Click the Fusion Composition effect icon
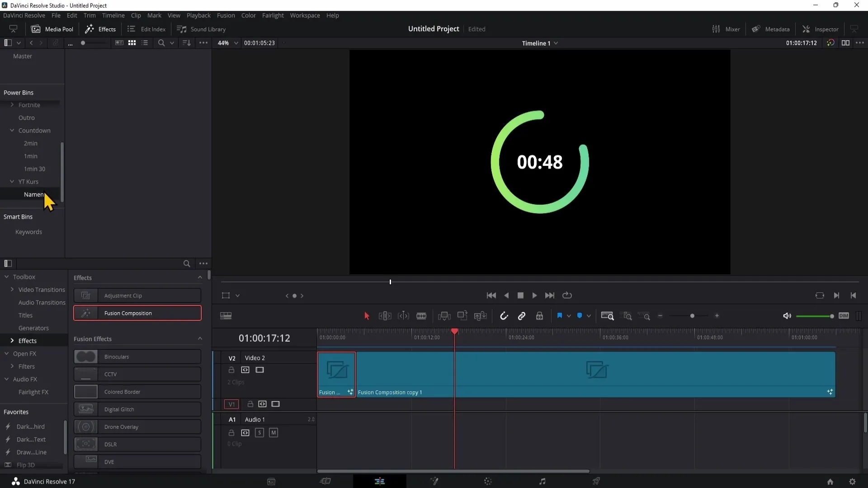Image resolution: width=868 pixels, height=488 pixels. tap(85, 313)
